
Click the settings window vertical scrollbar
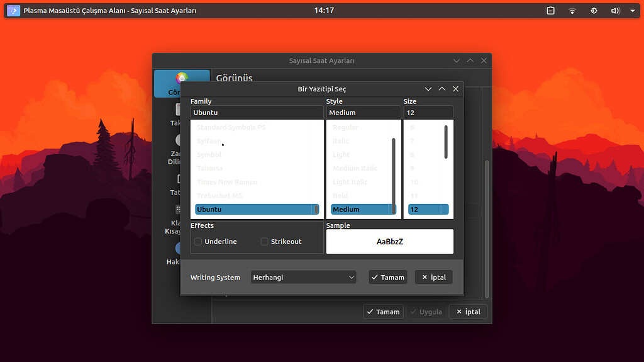click(x=487, y=229)
